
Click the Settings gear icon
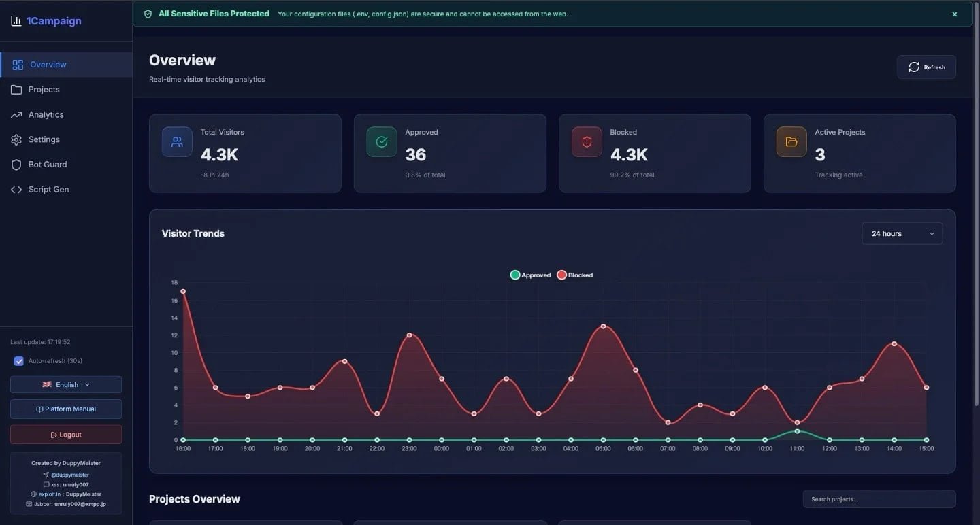point(16,139)
